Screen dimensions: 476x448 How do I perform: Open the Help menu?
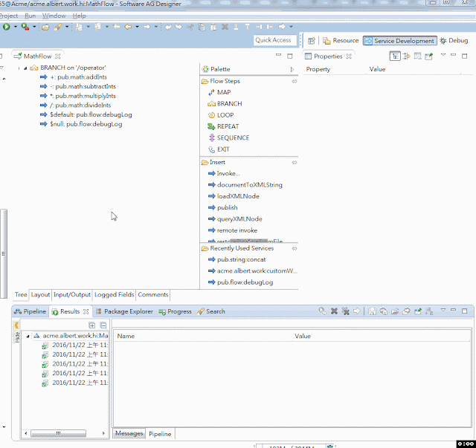[79, 16]
